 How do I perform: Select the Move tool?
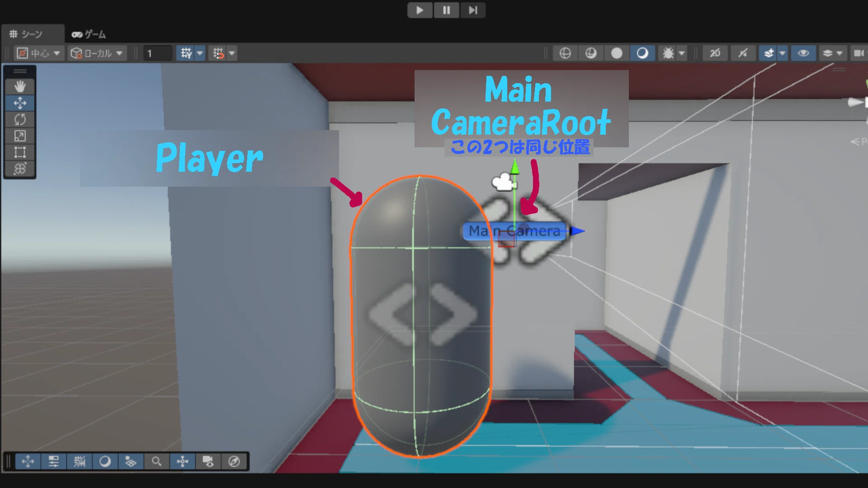tap(20, 103)
